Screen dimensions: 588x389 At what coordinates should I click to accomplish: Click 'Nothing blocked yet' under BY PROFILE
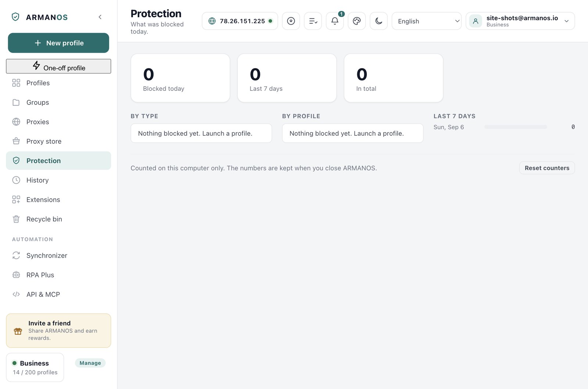(x=353, y=133)
